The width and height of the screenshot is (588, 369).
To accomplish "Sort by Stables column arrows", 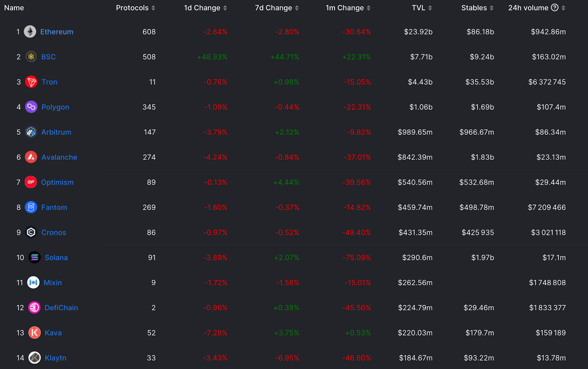I will pyautogui.click(x=491, y=8).
